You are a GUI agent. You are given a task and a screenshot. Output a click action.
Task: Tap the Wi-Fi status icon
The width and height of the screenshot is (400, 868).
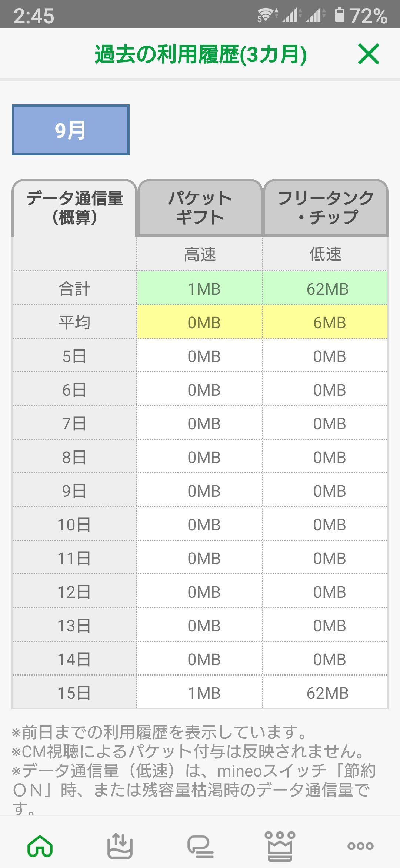click(x=267, y=15)
